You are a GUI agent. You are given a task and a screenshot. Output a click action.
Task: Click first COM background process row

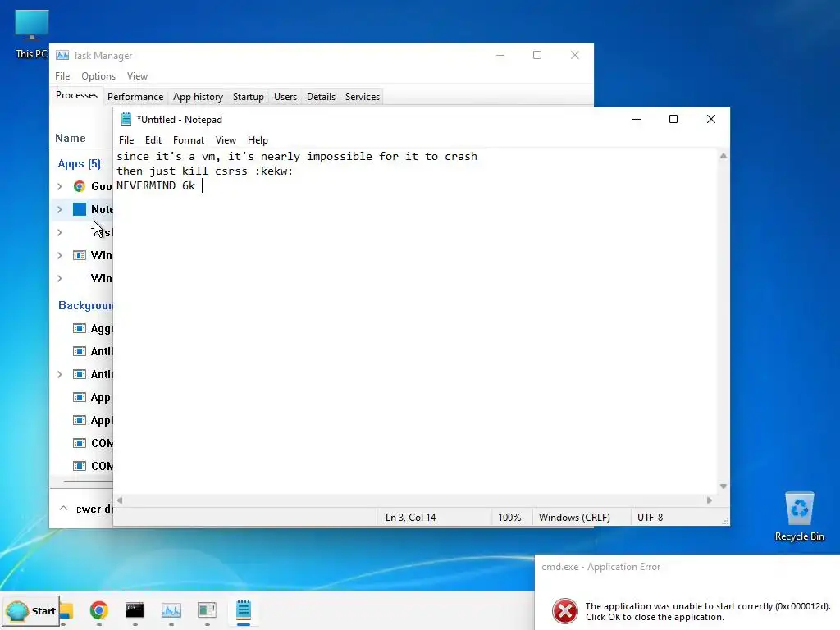point(81,443)
